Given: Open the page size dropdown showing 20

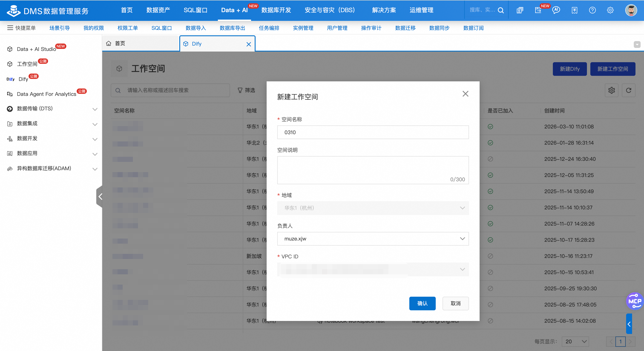Looking at the screenshot, I should coord(575,341).
